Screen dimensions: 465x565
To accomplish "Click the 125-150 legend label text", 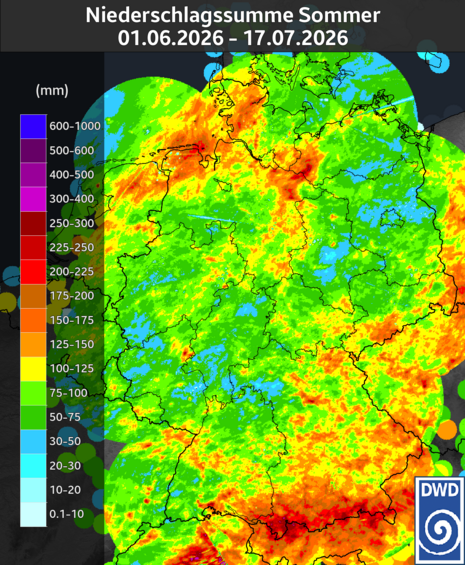I will [72, 344].
